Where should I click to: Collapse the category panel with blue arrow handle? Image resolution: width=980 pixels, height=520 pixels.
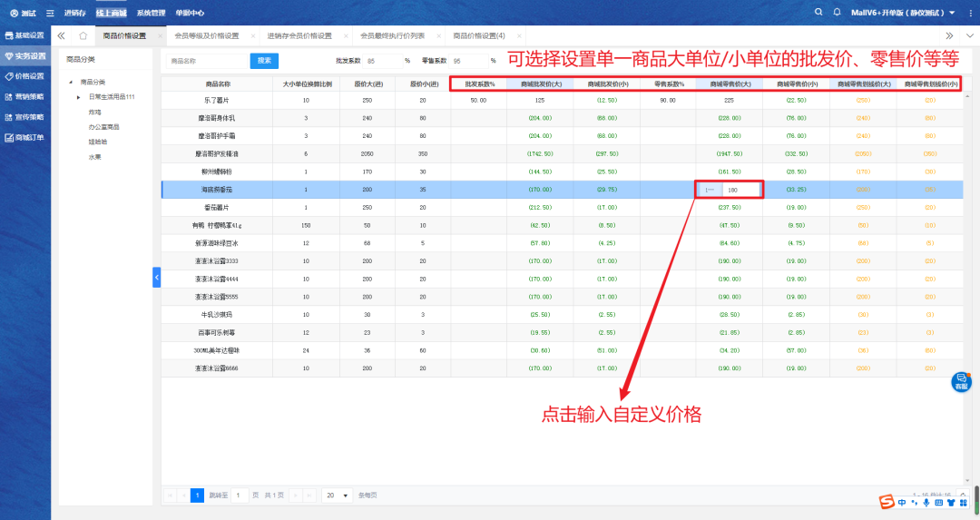click(156, 277)
